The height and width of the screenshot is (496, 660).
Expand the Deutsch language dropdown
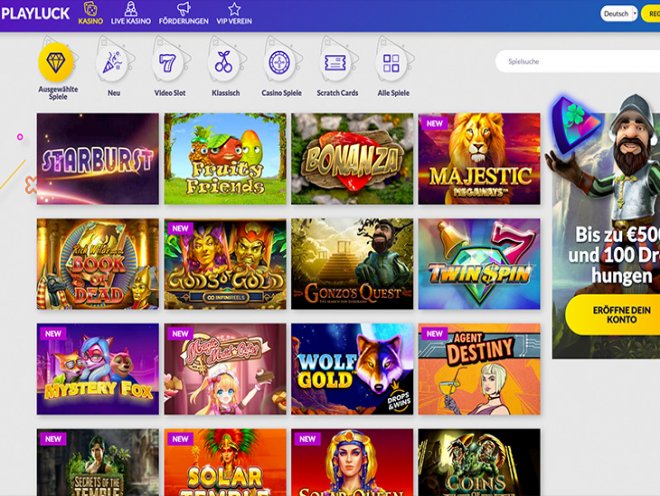619,14
